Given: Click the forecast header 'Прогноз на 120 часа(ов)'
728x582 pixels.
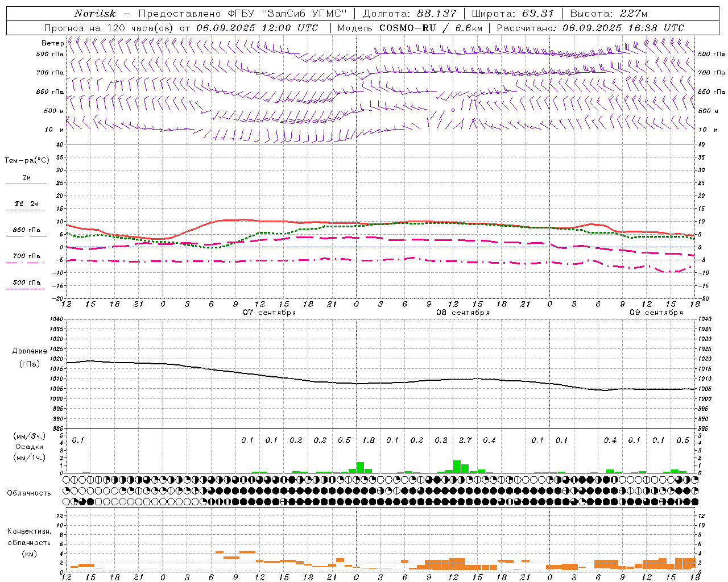Looking at the screenshot, I should pos(109,28).
